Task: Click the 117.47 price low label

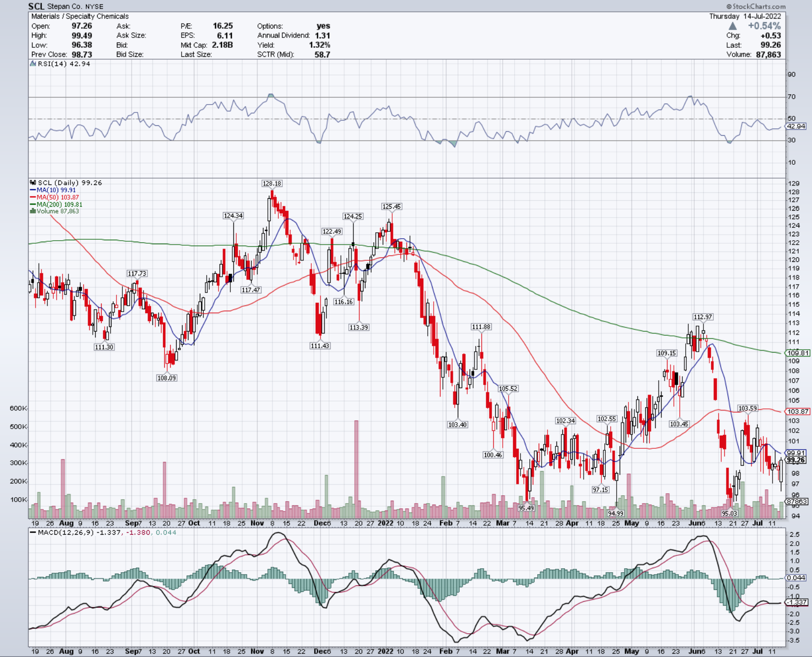Action: click(x=251, y=290)
